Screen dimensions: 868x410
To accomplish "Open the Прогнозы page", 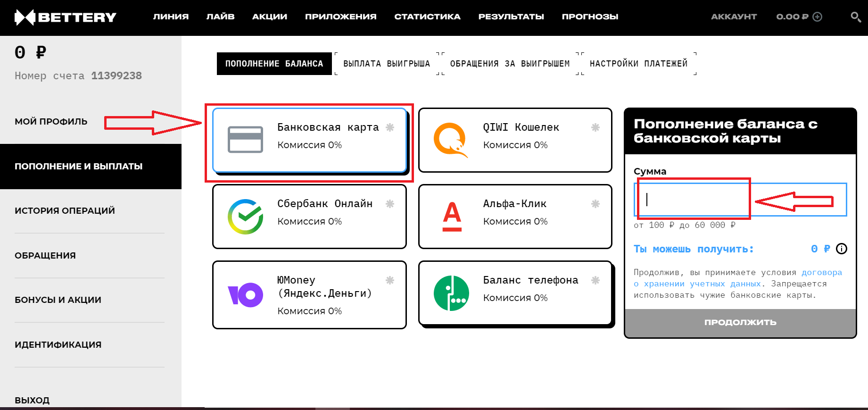I will (590, 17).
